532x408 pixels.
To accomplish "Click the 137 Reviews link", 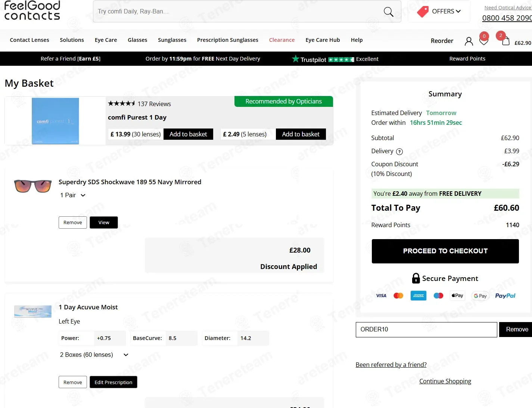I will pyautogui.click(x=154, y=104).
